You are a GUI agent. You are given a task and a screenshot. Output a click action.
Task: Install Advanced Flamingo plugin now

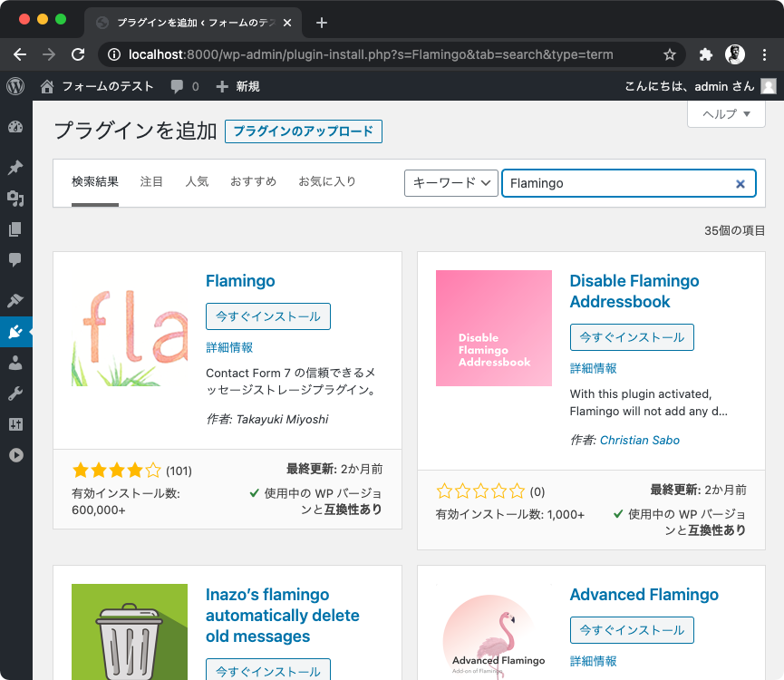click(x=632, y=630)
